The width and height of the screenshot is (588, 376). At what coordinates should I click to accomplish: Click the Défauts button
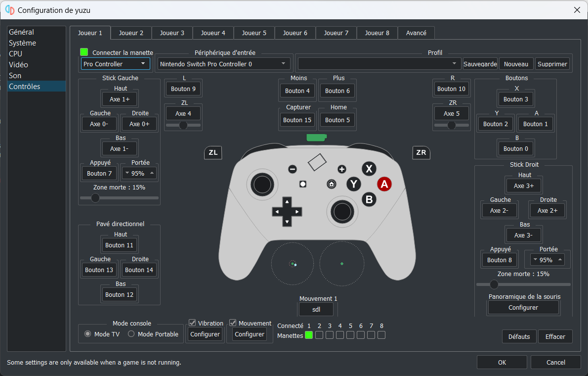pos(519,336)
